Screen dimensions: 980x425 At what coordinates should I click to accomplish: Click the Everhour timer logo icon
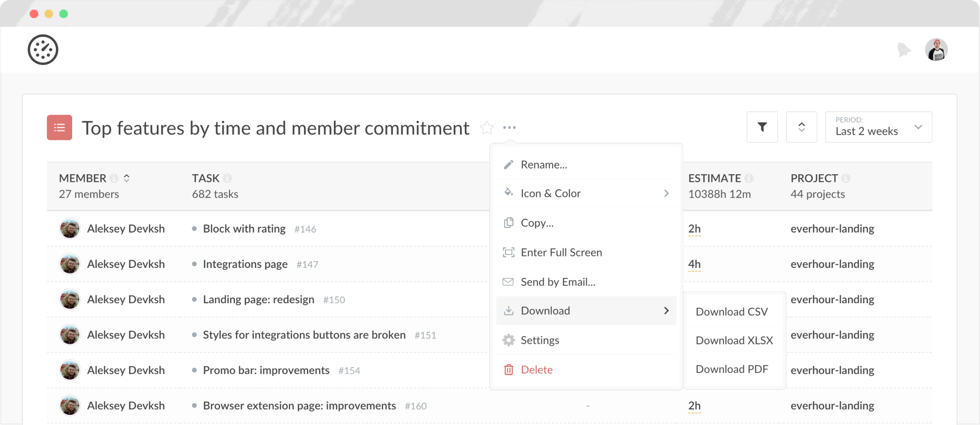pyautogui.click(x=43, y=50)
